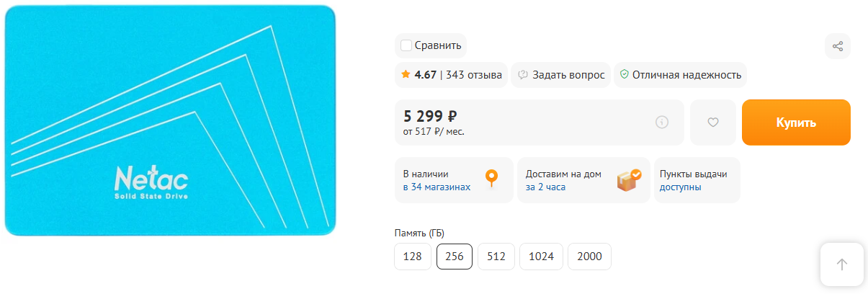Select 256 GB memory option
The image size is (868, 294).
coord(455,257)
